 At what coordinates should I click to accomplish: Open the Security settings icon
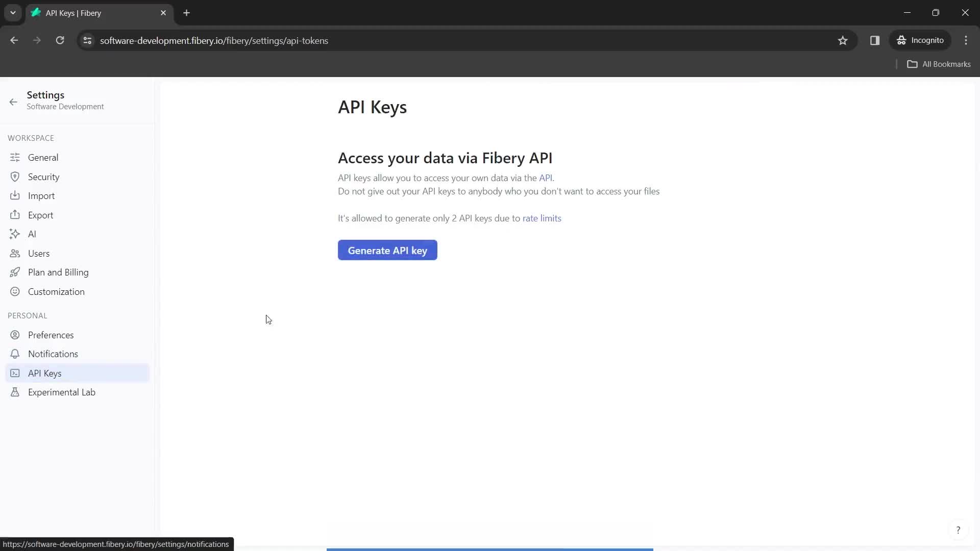[15, 176]
